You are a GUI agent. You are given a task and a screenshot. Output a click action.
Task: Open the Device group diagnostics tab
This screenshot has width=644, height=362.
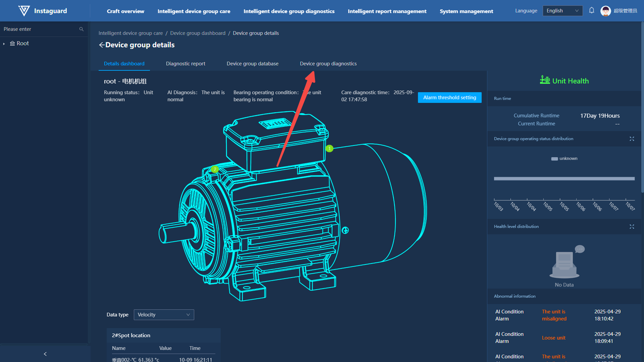pyautogui.click(x=328, y=64)
